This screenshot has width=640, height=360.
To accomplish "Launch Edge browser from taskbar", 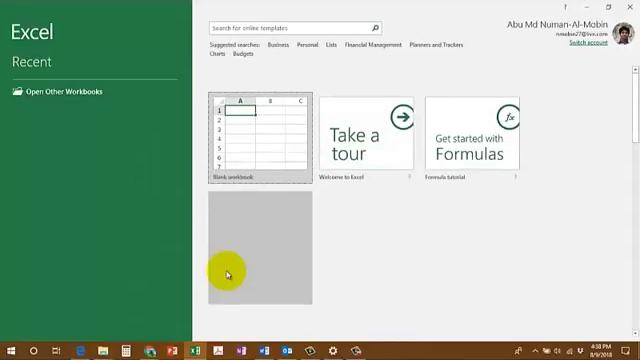I will (x=80, y=351).
